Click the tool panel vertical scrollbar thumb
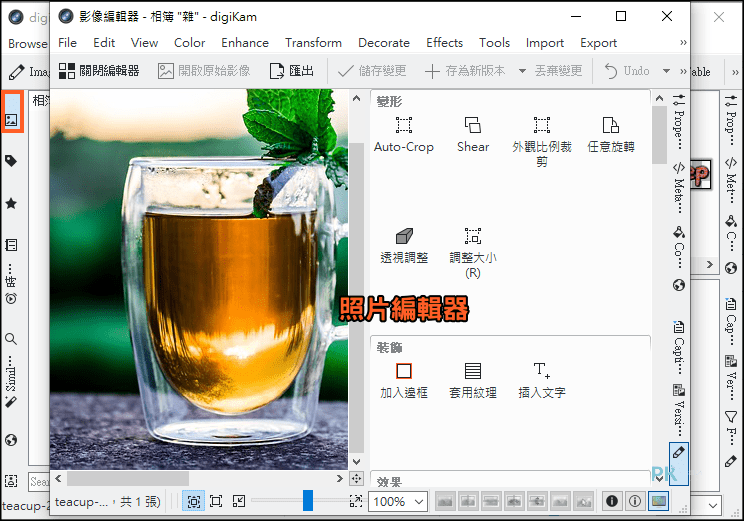 pos(659,135)
